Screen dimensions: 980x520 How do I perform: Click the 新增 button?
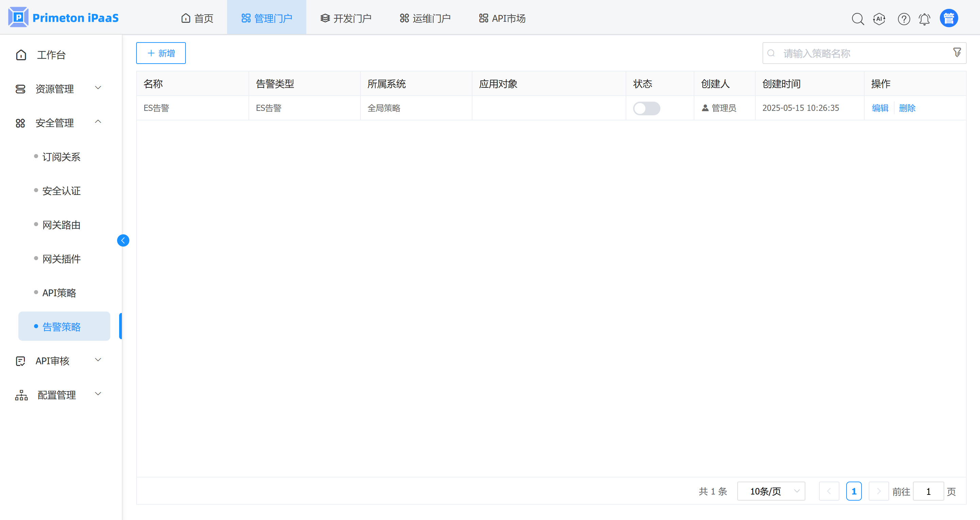(161, 53)
